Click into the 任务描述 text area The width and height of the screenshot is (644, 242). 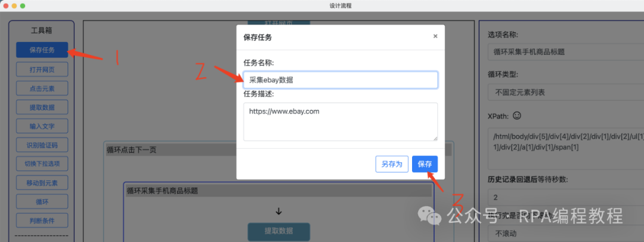coord(340,122)
